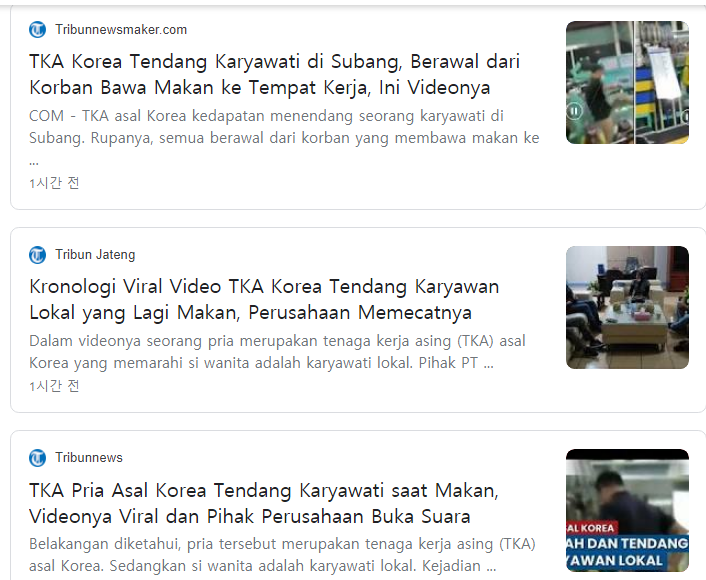Click the timestamp under the Tribunnewsmaker article
This screenshot has height=580, width=706.
pos(54,183)
